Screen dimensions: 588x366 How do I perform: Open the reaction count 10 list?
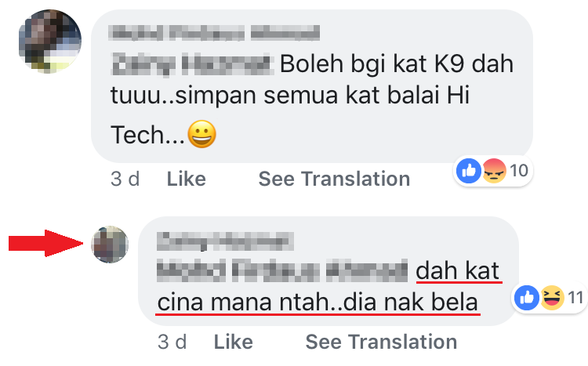click(518, 169)
